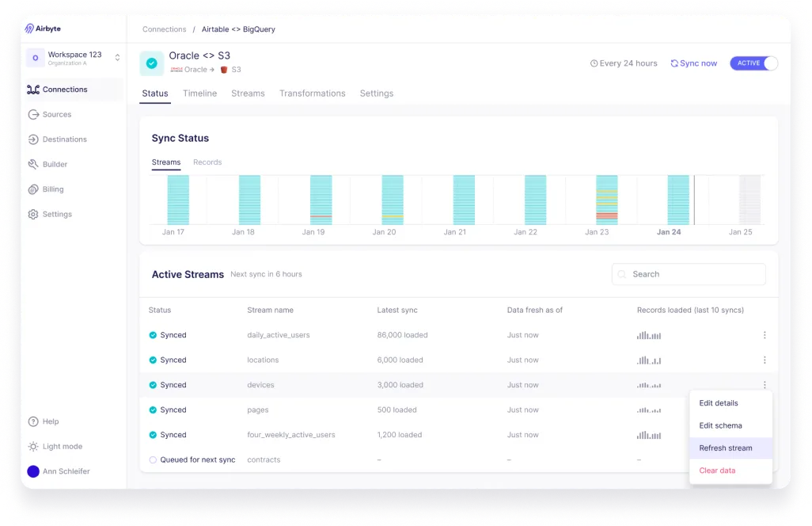Image resolution: width=812 pixels, height=526 pixels.
Task: Click the Latest sync column header
Action: (x=397, y=310)
